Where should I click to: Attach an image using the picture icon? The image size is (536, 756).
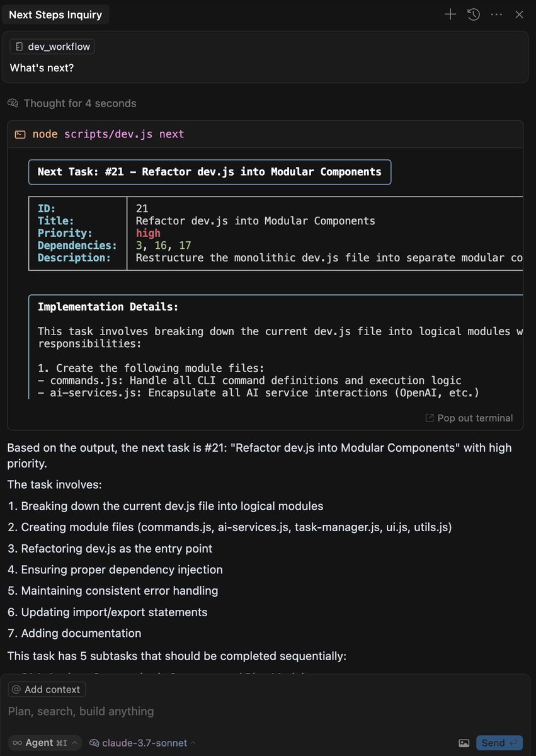tap(464, 743)
